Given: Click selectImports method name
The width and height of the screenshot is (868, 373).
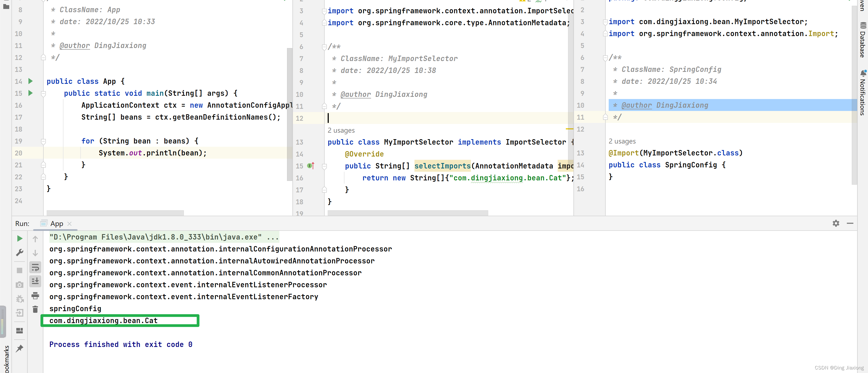Looking at the screenshot, I should point(442,166).
